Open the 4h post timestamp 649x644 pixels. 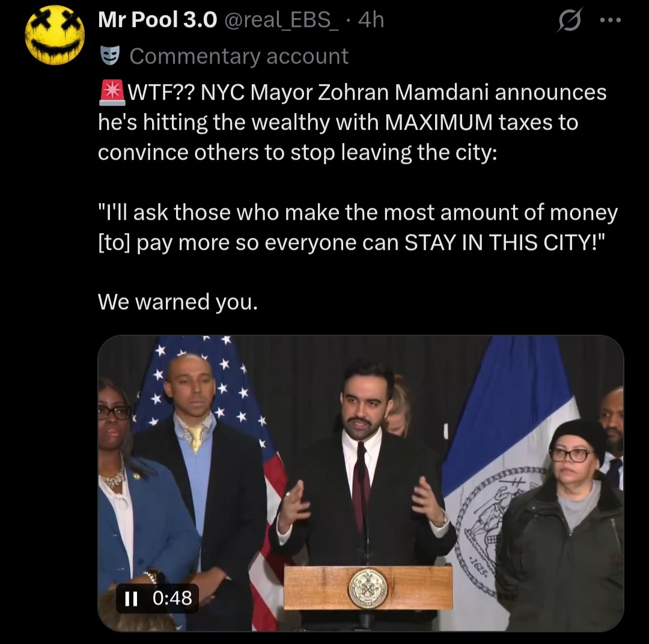(371, 19)
